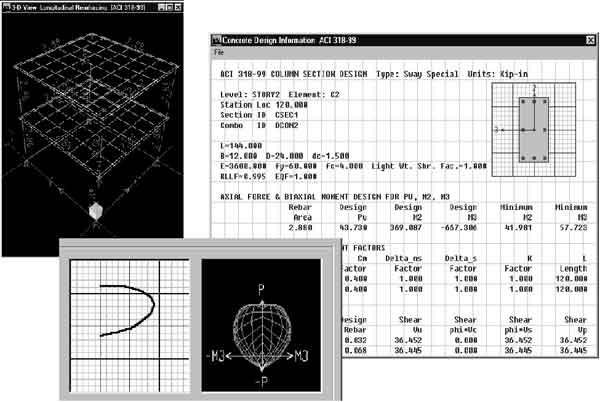Viewport: 600px width, 402px height.
Task: Click the 'Shear Vp' column header
Action: (576, 325)
